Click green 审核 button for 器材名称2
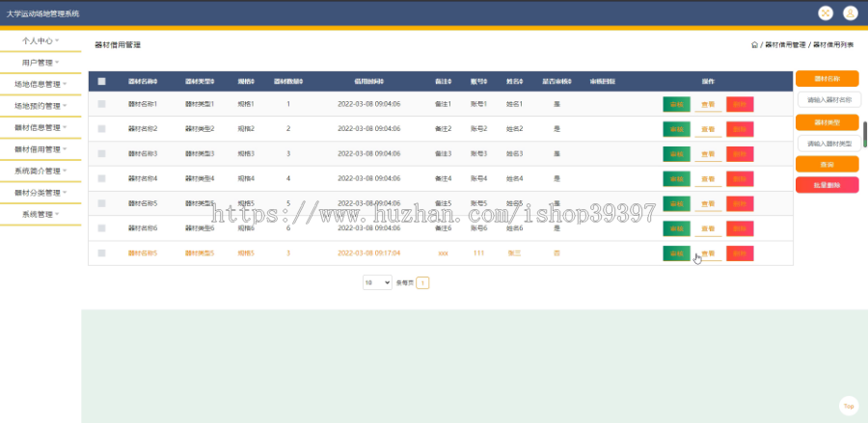The height and width of the screenshot is (423, 868). tap(676, 129)
